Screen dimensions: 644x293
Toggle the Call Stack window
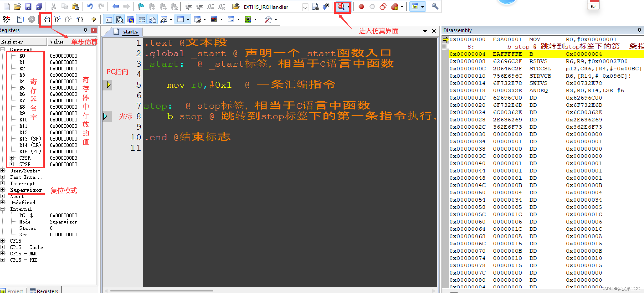tap(152, 19)
